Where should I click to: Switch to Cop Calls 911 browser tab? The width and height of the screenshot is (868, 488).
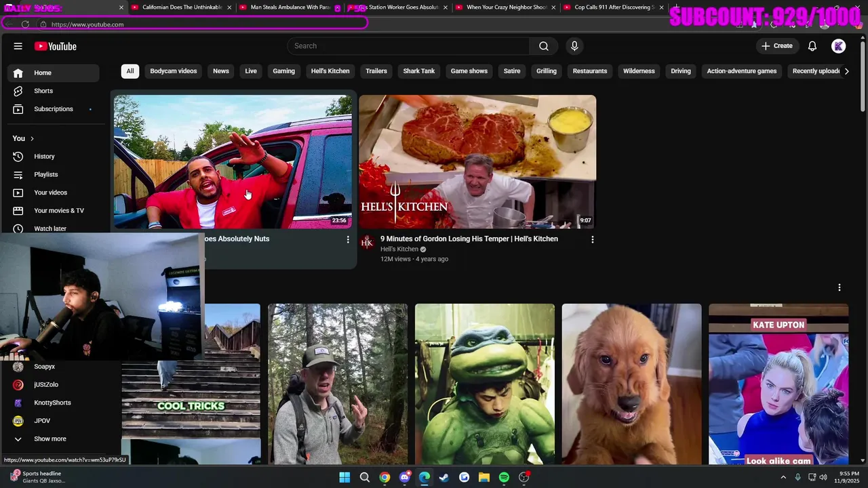click(614, 7)
